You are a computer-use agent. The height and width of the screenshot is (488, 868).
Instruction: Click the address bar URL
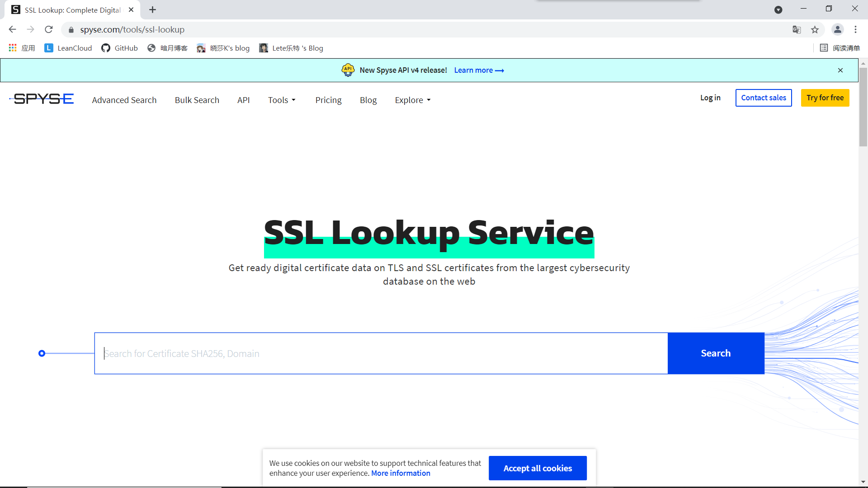point(132,29)
